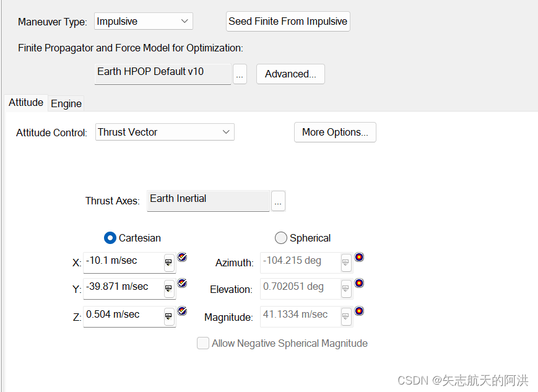Click the target variable icon beside Z component
538x392 pixels.
click(x=182, y=311)
